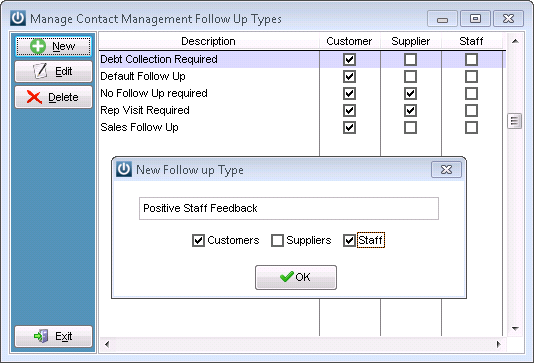
Task: Toggle Staff checkbox for Rep Visit Required
Action: (471, 111)
